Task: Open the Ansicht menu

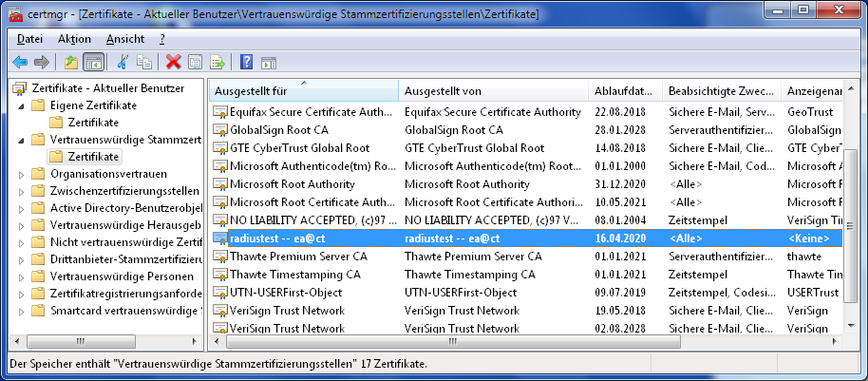Action: click(125, 39)
